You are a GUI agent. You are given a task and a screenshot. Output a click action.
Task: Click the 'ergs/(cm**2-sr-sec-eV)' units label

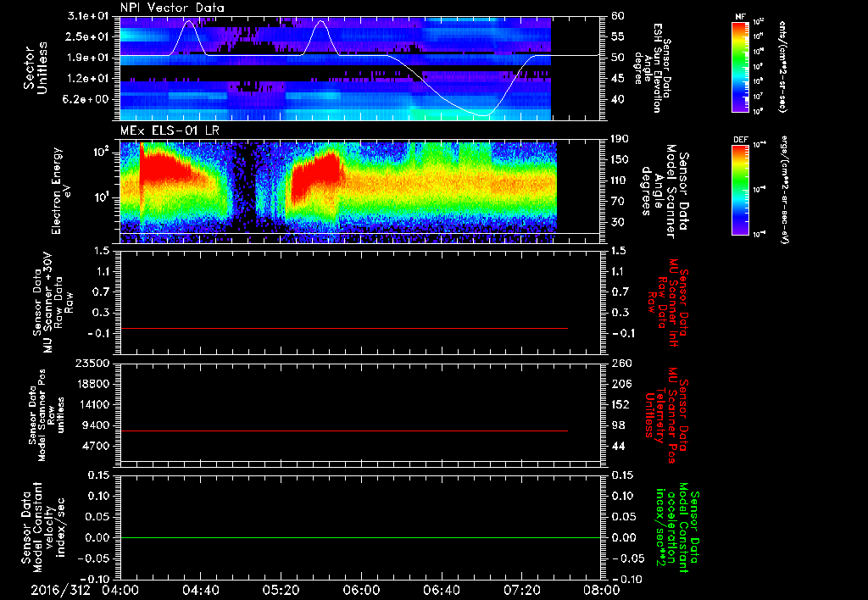click(784, 190)
